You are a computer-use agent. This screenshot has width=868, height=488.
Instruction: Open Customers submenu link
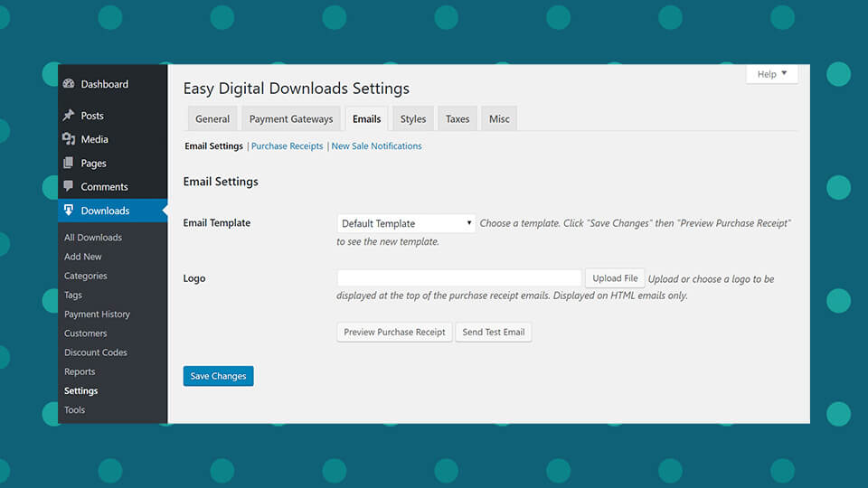point(86,333)
